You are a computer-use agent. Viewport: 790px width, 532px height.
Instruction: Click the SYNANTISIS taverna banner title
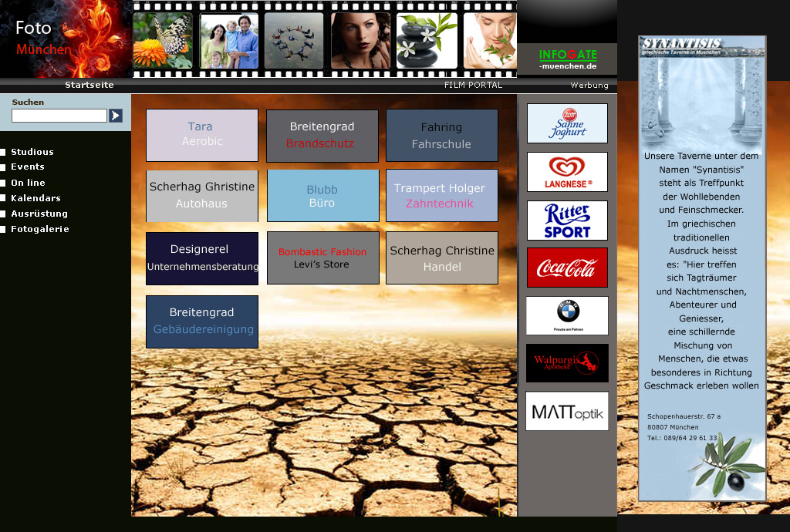[681, 45]
